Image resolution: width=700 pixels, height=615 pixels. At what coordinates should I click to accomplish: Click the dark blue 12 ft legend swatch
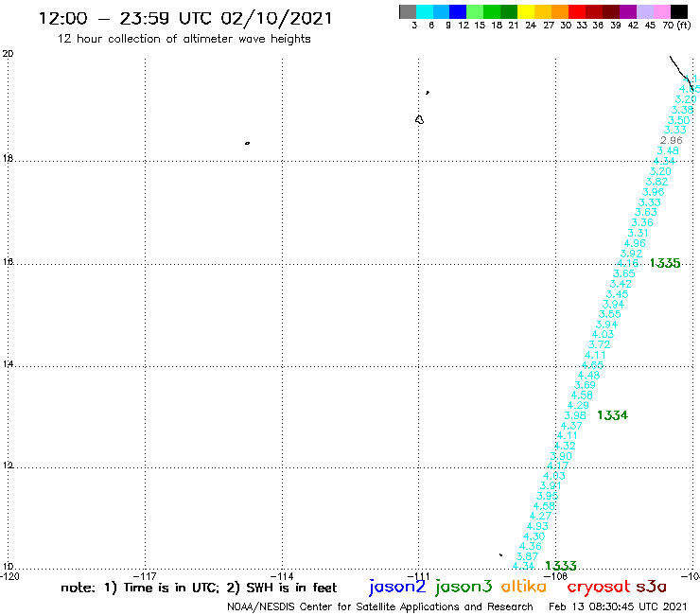pos(458,11)
